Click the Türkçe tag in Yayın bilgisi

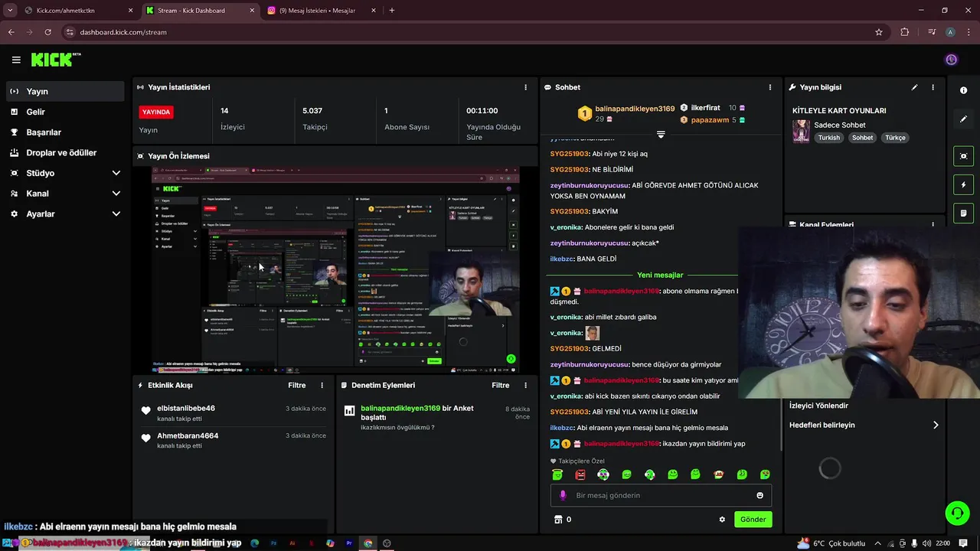[895, 138]
